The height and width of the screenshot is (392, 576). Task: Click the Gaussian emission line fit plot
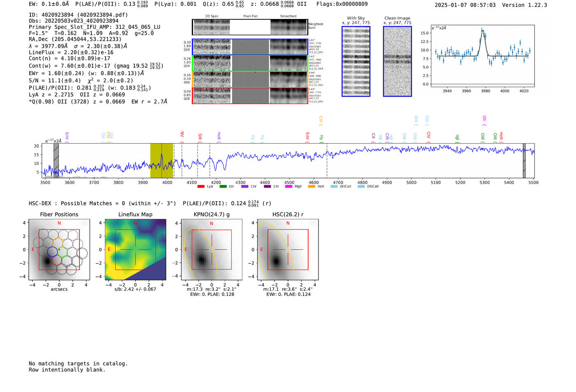coord(482,56)
